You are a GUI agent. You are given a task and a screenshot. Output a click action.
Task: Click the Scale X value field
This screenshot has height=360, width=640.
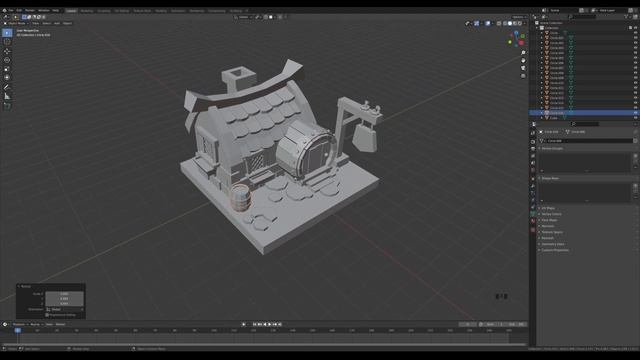click(64, 294)
